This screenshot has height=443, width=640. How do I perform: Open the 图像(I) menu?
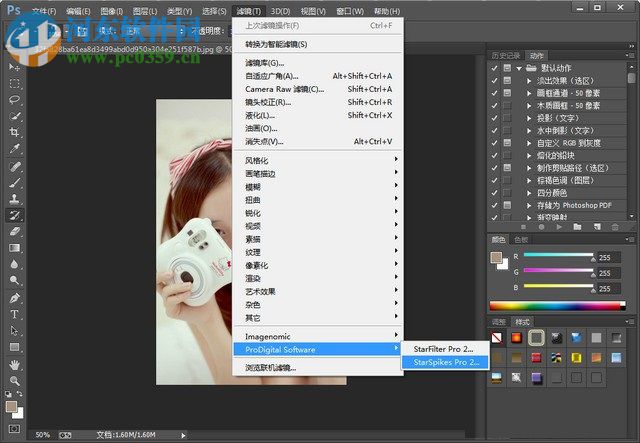click(x=111, y=11)
